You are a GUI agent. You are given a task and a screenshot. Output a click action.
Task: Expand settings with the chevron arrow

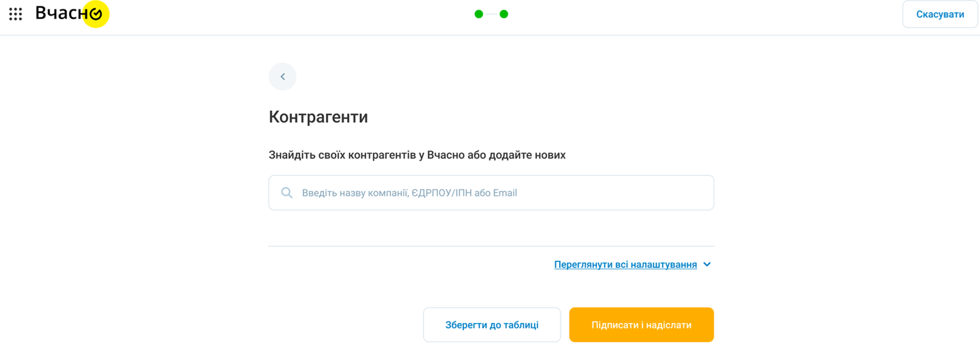(x=707, y=265)
